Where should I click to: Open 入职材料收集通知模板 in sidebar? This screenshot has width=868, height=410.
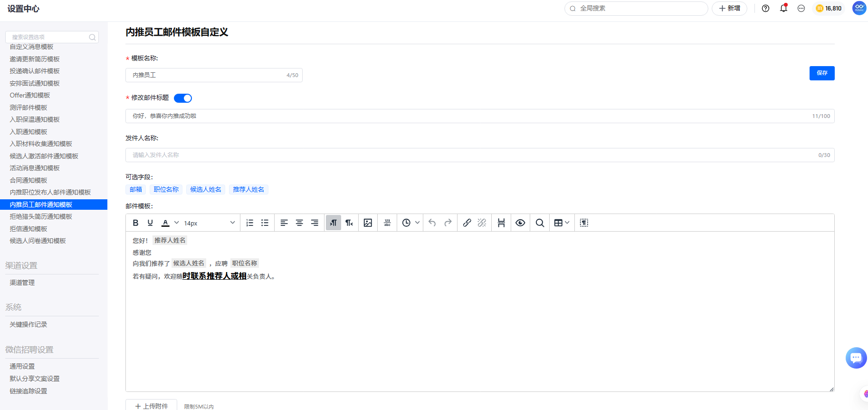[x=41, y=144]
